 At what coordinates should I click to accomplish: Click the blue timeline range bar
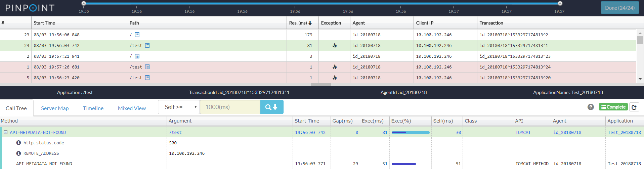[322, 3]
